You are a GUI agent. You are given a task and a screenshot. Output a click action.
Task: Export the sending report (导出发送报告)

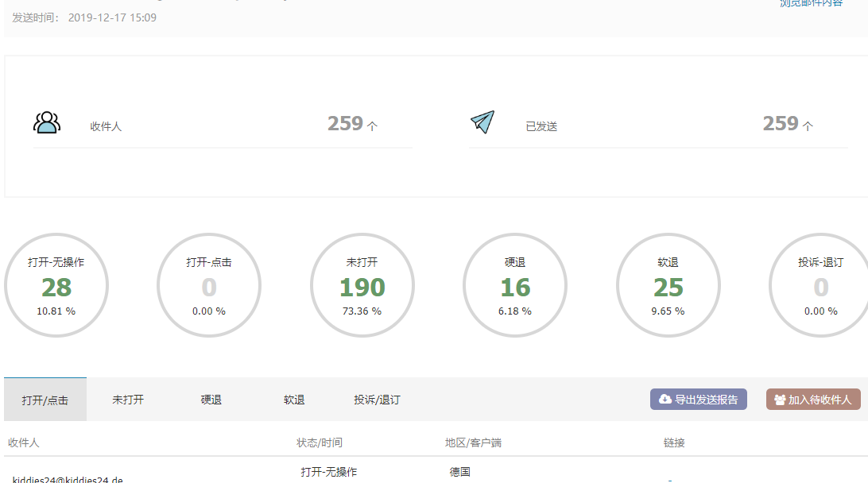coord(698,400)
